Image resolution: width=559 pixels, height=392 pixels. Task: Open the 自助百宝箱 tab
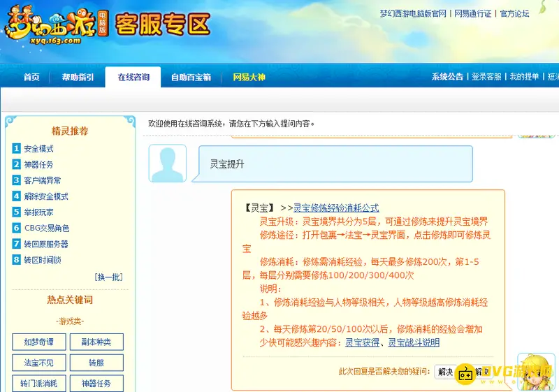coord(191,77)
